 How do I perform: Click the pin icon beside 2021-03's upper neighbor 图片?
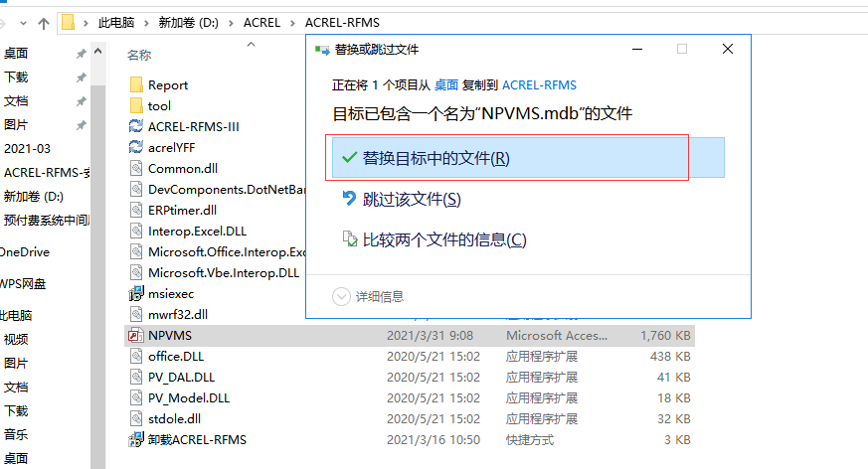click(x=81, y=124)
